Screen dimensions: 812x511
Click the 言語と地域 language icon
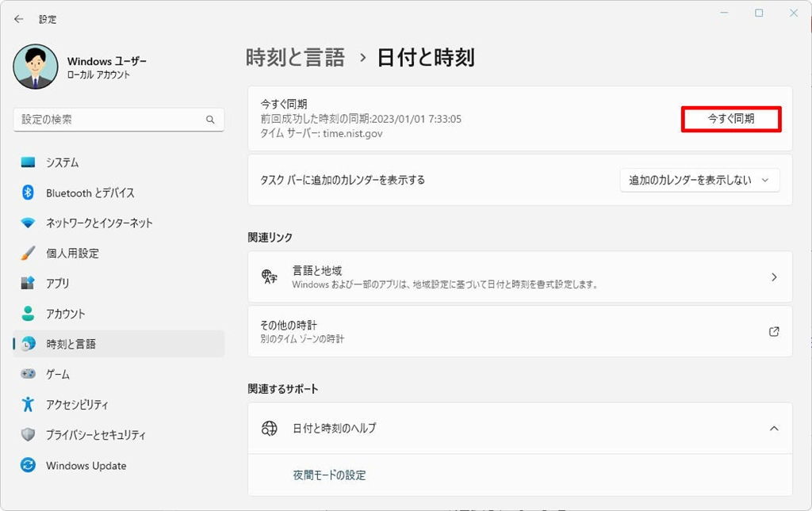[270, 276]
